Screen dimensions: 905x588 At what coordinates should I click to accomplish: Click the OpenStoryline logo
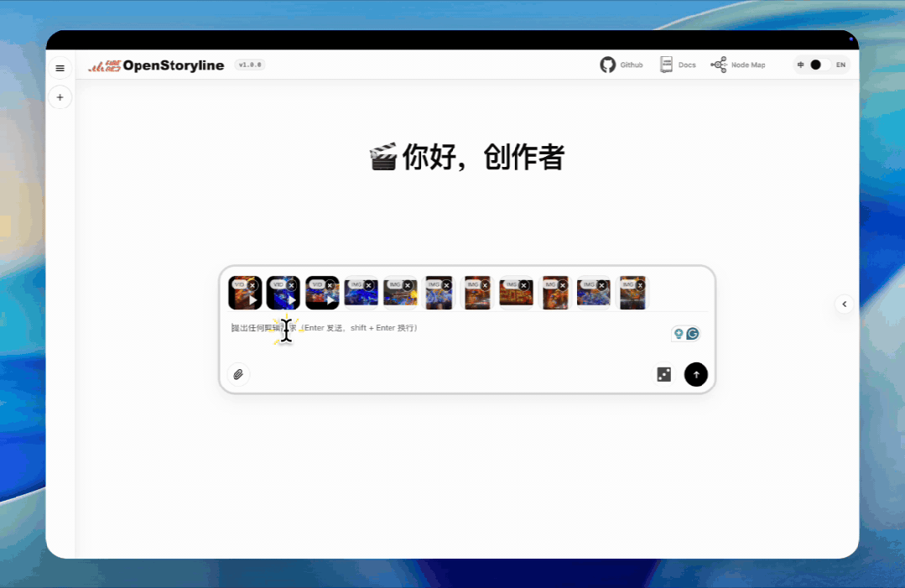pyautogui.click(x=156, y=65)
